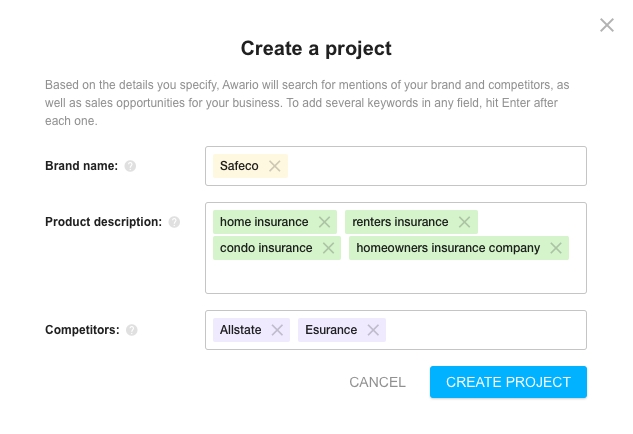Viewport: 633px width, 434px height.
Task: Remove the Allstate competitor tag
Action: coord(277,330)
